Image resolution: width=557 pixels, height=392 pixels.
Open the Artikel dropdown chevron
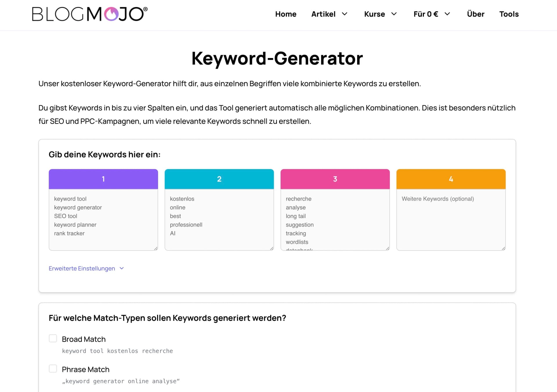pyautogui.click(x=345, y=14)
